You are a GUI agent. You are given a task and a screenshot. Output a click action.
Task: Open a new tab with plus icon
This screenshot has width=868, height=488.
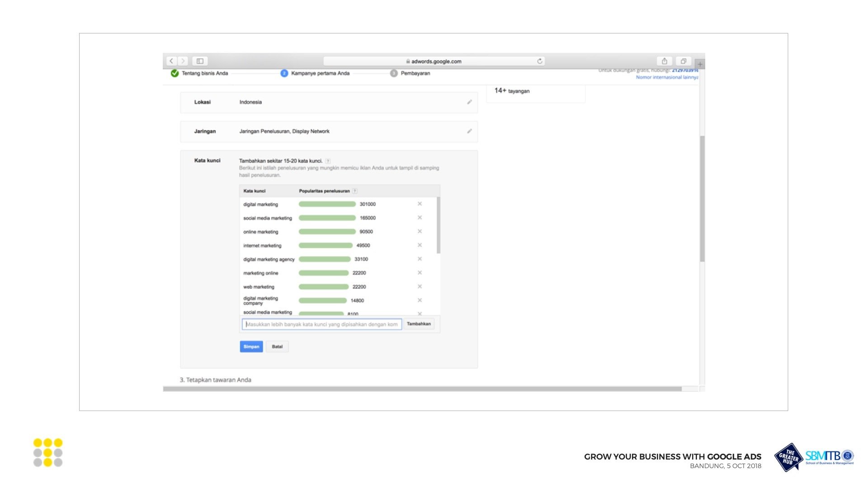(700, 64)
